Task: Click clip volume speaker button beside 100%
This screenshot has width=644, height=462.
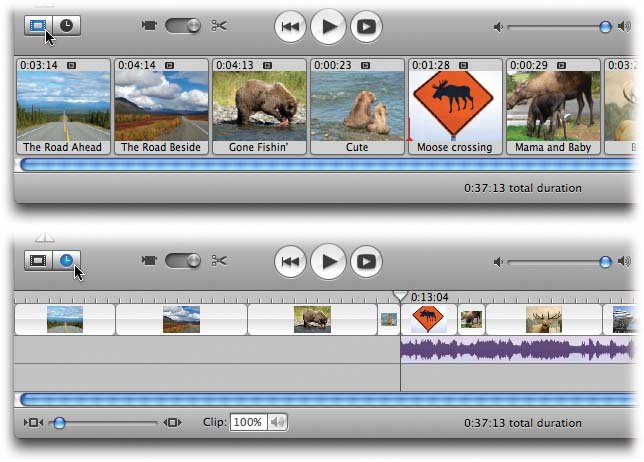Action: tap(277, 423)
